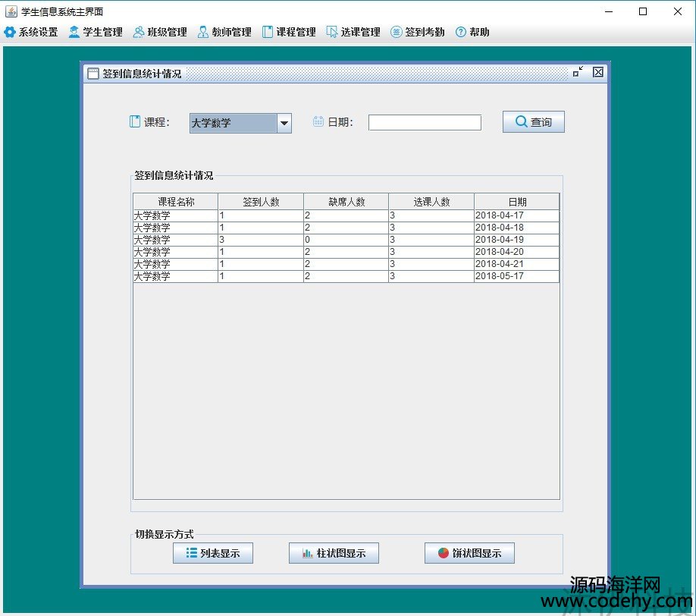This screenshot has width=696, height=616.
Task: Click 签到人数 value 3 in 2018-04-19 row
Action: [x=261, y=240]
